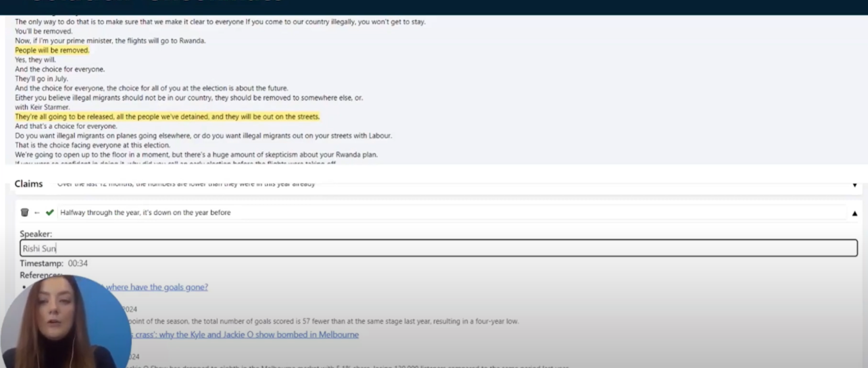Click the left arrow icon beside the trash
Image resolution: width=868 pixels, height=368 pixels.
[37, 213]
